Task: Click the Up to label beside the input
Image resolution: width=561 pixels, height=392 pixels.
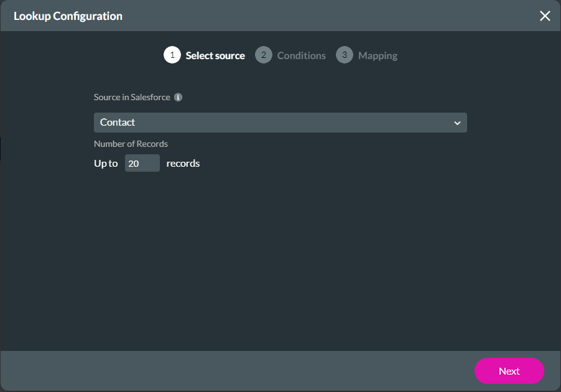Action: pyautogui.click(x=106, y=163)
